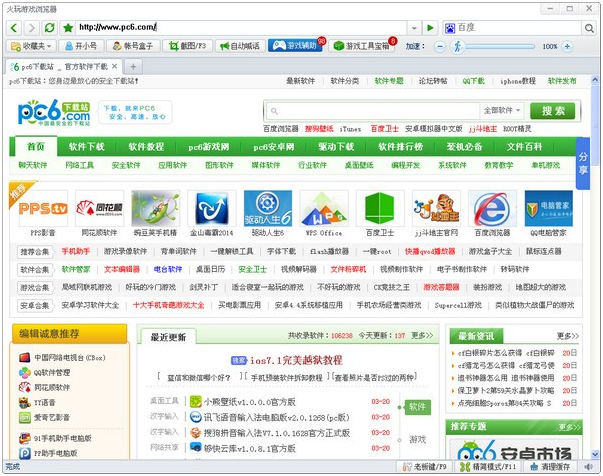Click the green go arrow beside address bar

(x=430, y=28)
